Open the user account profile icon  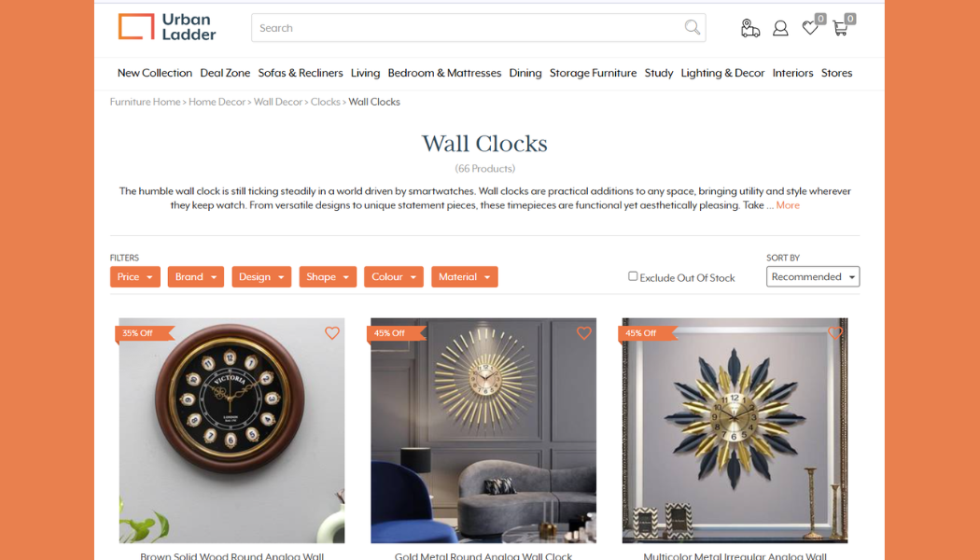[780, 28]
